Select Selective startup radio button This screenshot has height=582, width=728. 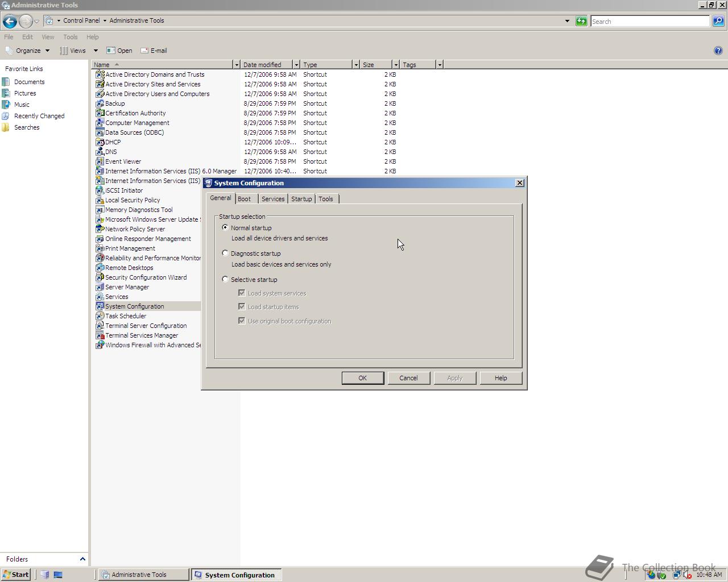[x=225, y=279]
